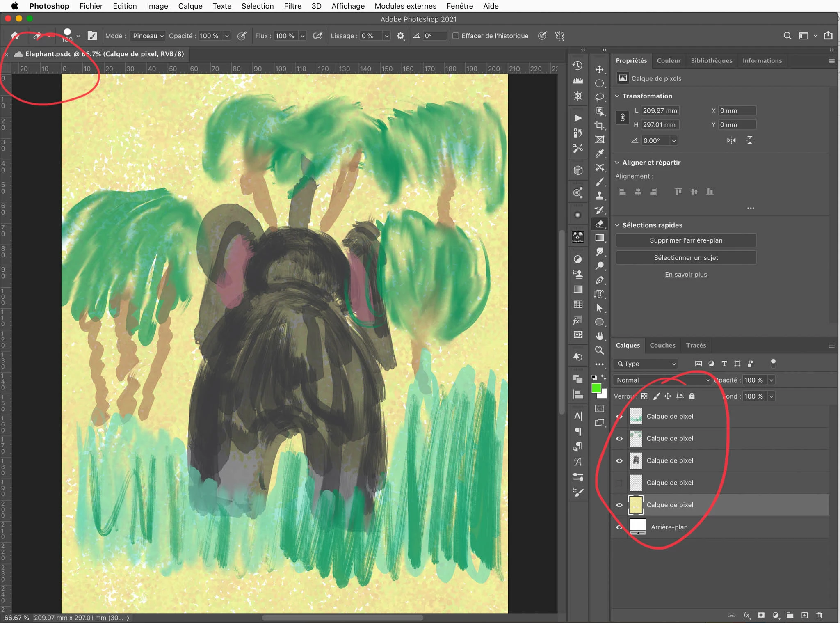Image resolution: width=840 pixels, height=623 pixels.
Task: Select the Eyedropper tool
Action: (599, 153)
